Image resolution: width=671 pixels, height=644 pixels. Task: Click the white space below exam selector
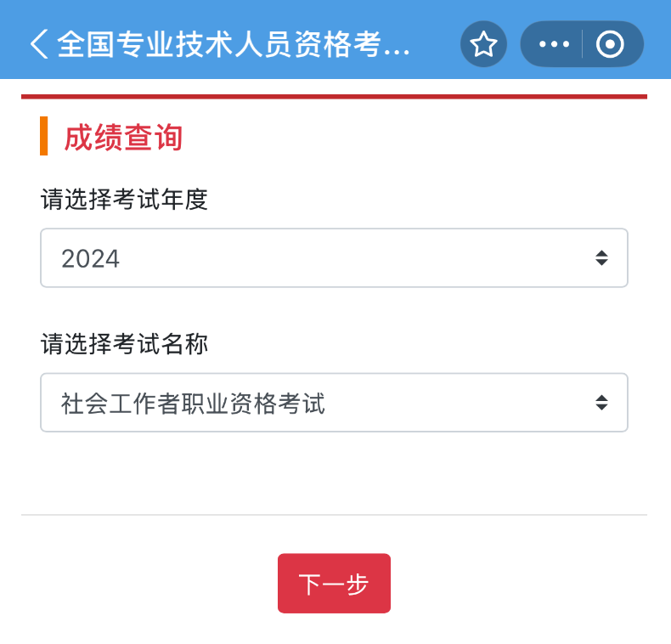pos(334,472)
